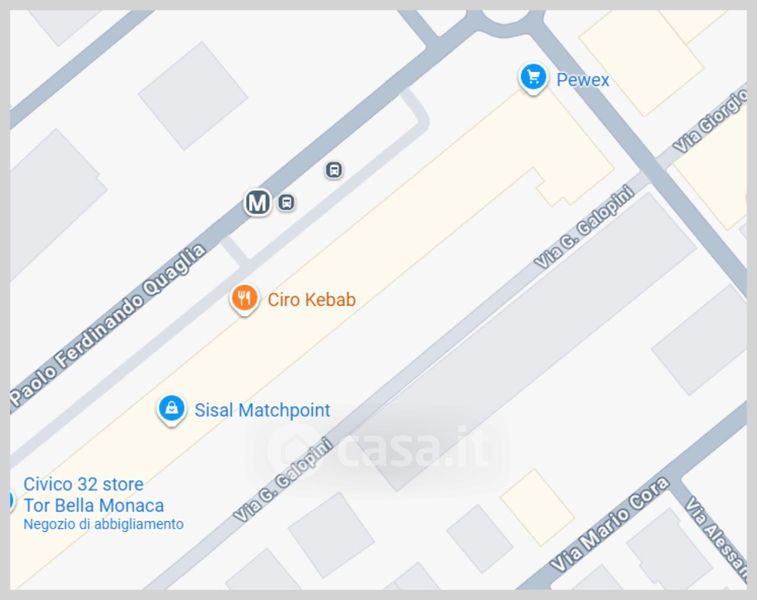
Task: Click the Pewex shopping cart pin
Action: [533, 78]
